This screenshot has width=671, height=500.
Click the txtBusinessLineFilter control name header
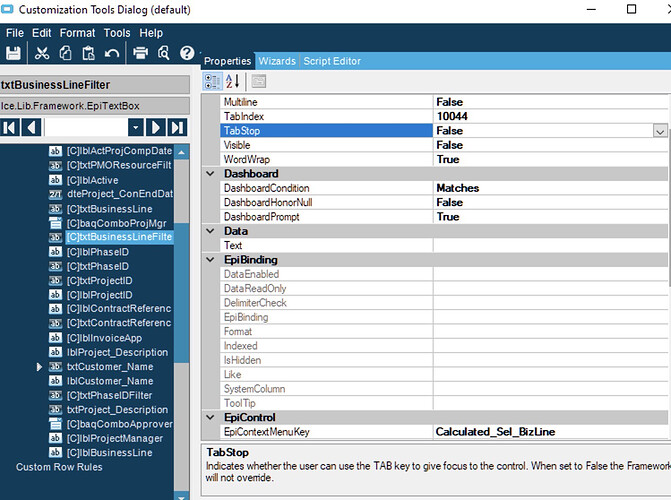click(x=95, y=85)
